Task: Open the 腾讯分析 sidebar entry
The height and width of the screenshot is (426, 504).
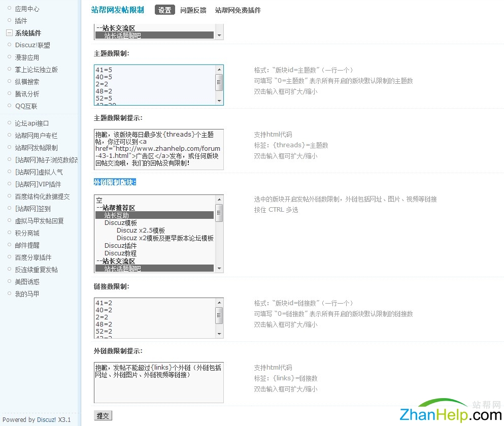Action: coord(27,93)
